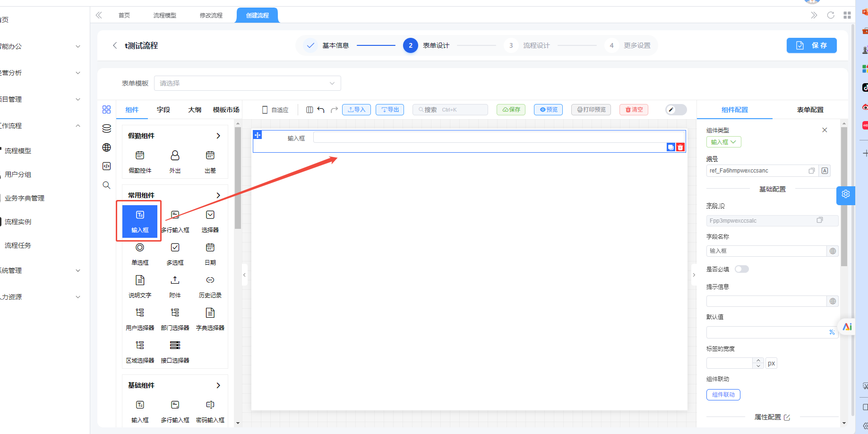Click the layout columns toolbar icon
Viewport: 868px width, 434px height.
tap(309, 110)
